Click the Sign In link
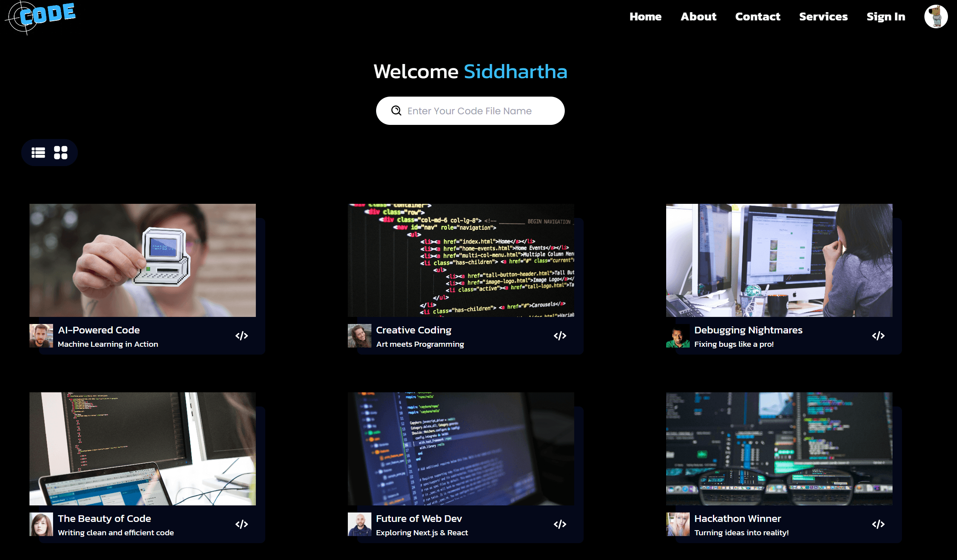The image size is (957, 560). [886, 16]
